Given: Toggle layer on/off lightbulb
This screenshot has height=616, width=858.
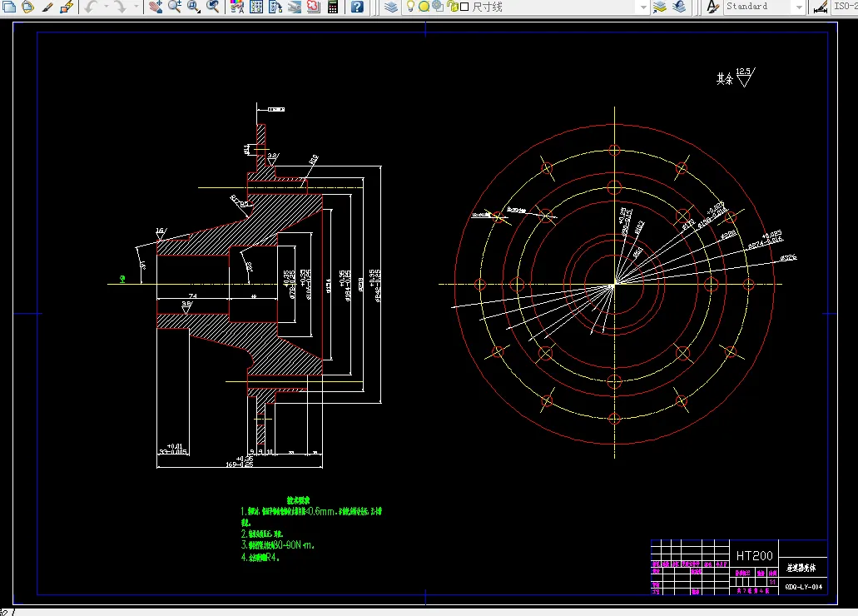Looking at the screenshot, I should [x=410, y=7].
